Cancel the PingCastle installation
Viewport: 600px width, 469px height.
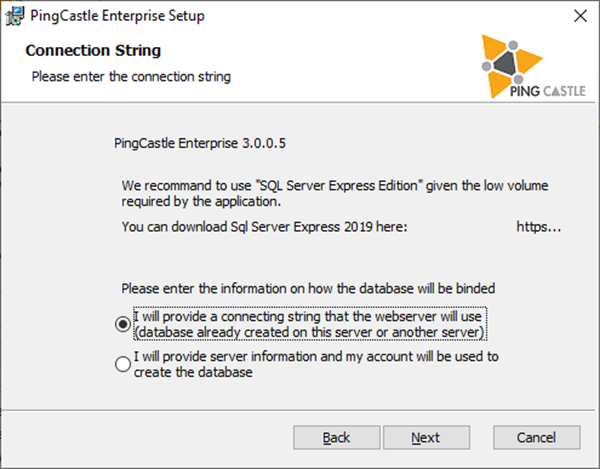[536, 437]
